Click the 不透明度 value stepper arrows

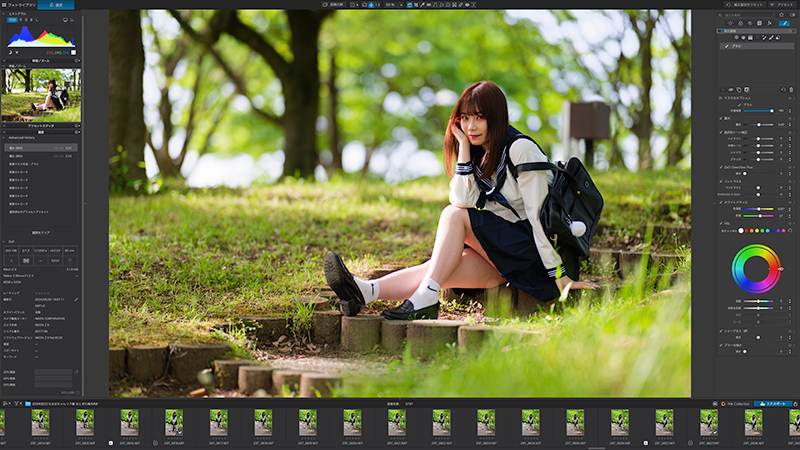tap(790, 111)
